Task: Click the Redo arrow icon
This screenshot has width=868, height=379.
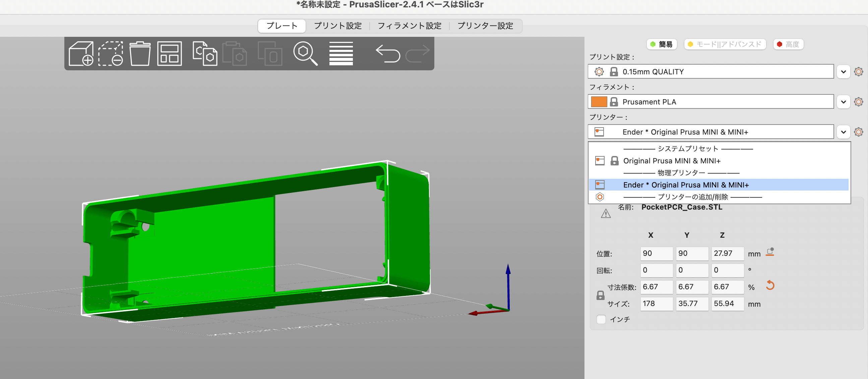Action: tap(418, 54)
